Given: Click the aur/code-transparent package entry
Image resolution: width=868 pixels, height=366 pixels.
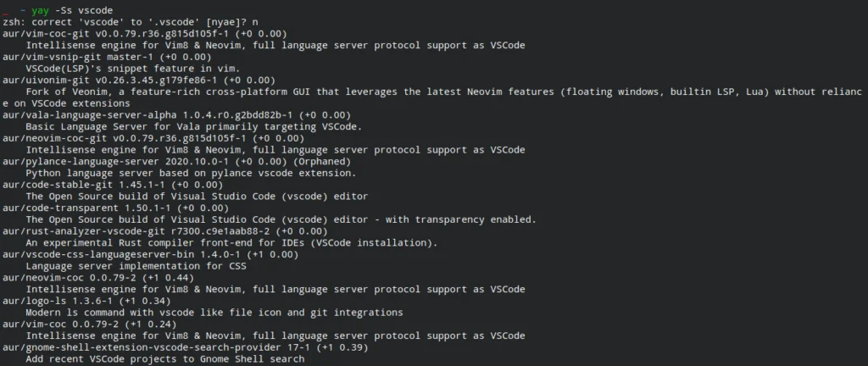Looking at the screenshot, I should point(115,208).
